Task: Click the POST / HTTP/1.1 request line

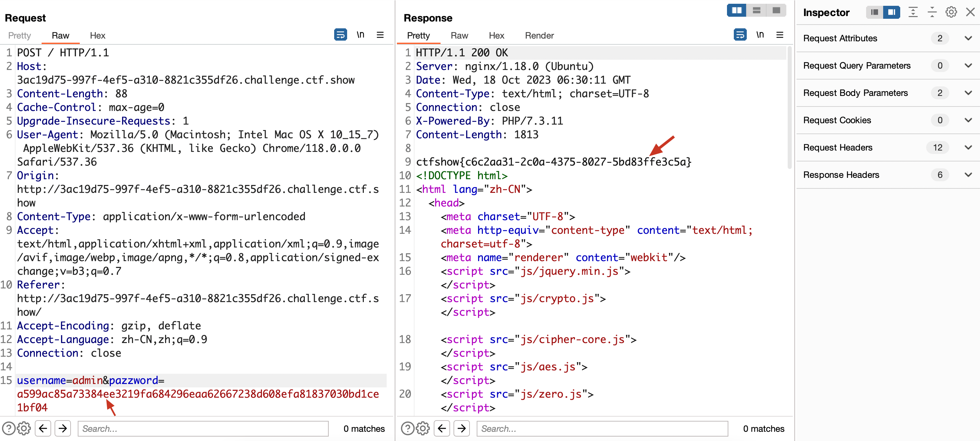Action: [x=63, y=53]
